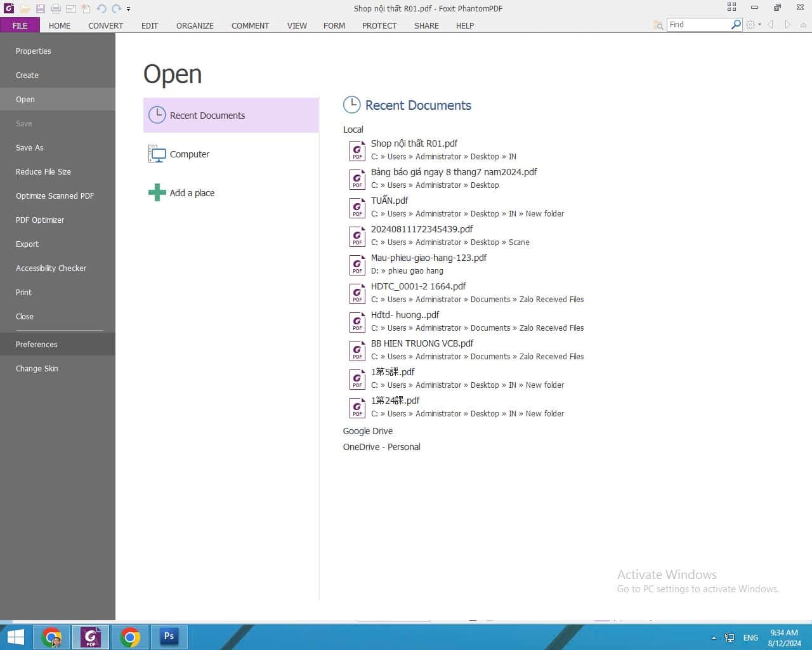Click the network icon in the system tray
Image resolution: width=812 pixels, height=650 pixels.
[x=730, y=638]
